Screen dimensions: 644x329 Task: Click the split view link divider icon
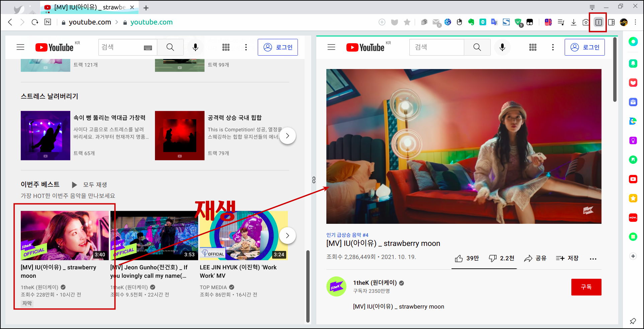click(x=314, y=180)
